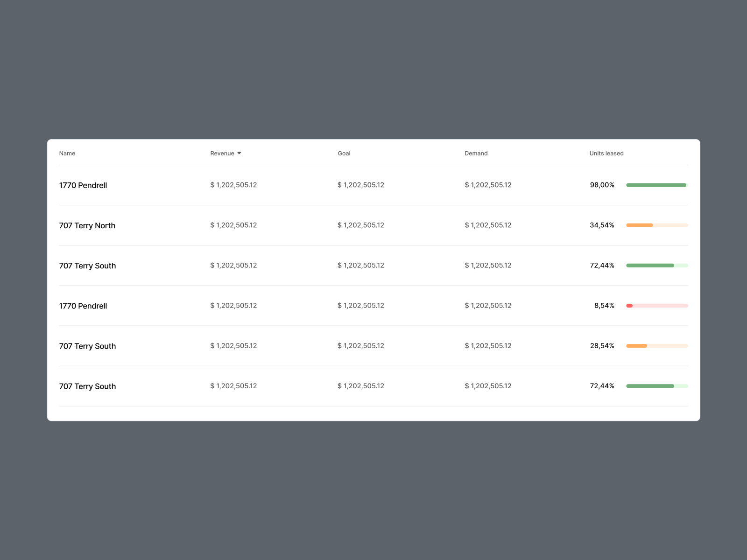The image size is (747, 560).
Task: Click the Revenue sort arrow to reverse sorting
Action: pos(240,153)
